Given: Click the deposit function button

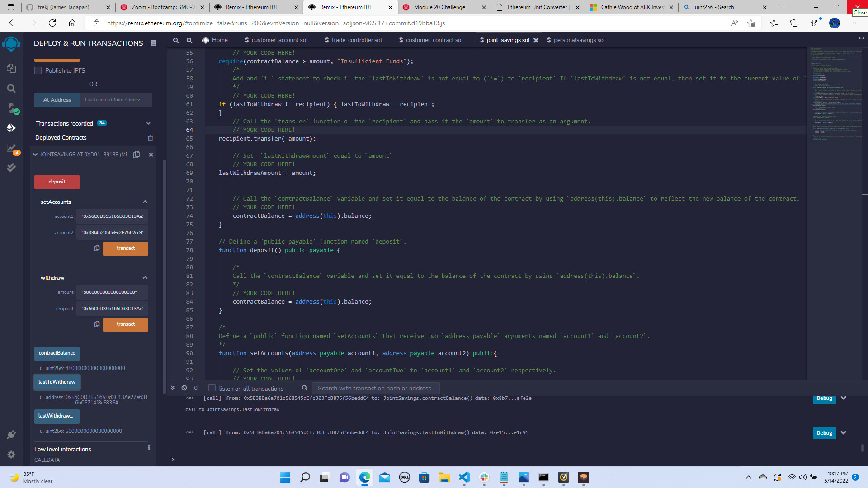Looking at the screenshot, I should coord(57,182).
